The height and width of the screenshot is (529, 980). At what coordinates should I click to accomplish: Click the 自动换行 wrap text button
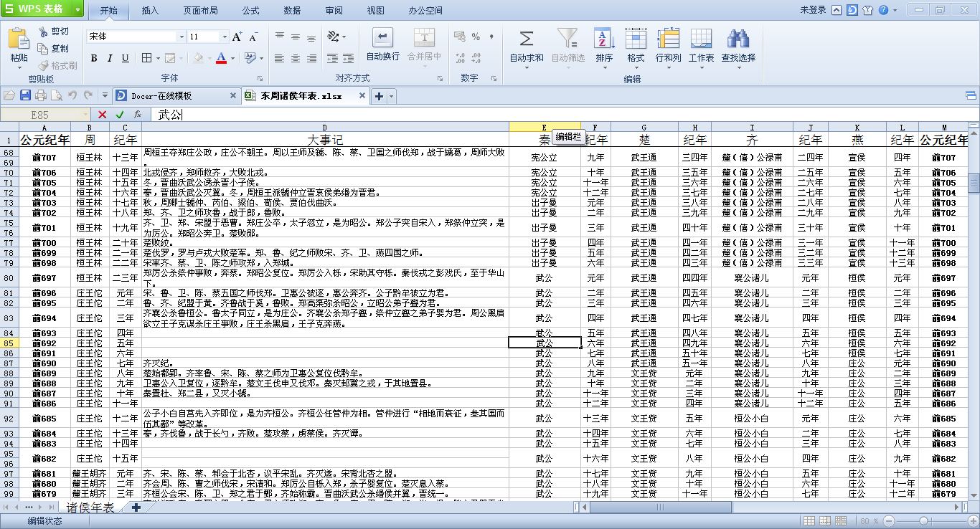[x=382, y=39]
